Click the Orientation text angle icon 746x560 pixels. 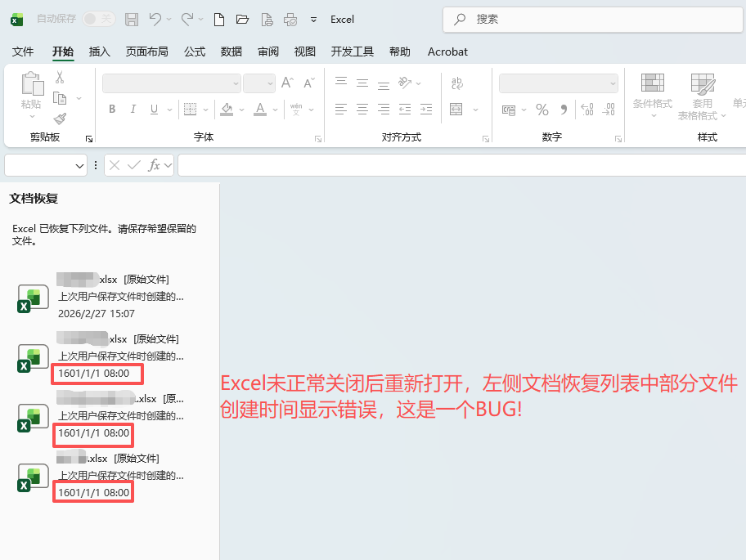405,83
